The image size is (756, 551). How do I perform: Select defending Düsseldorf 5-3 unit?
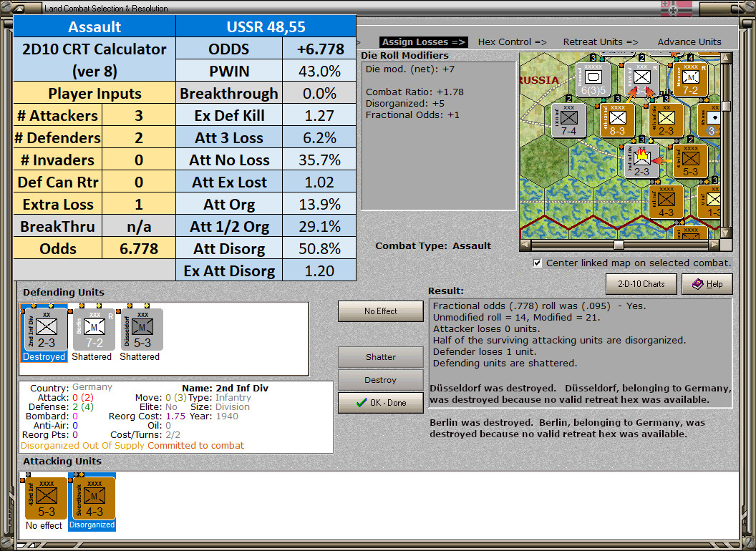pos(142,330)
